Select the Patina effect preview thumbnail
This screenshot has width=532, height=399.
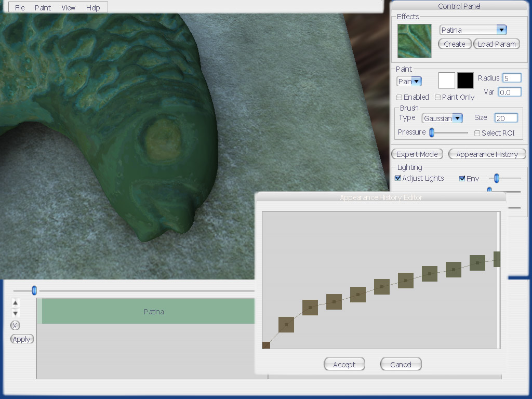[414, 41]
